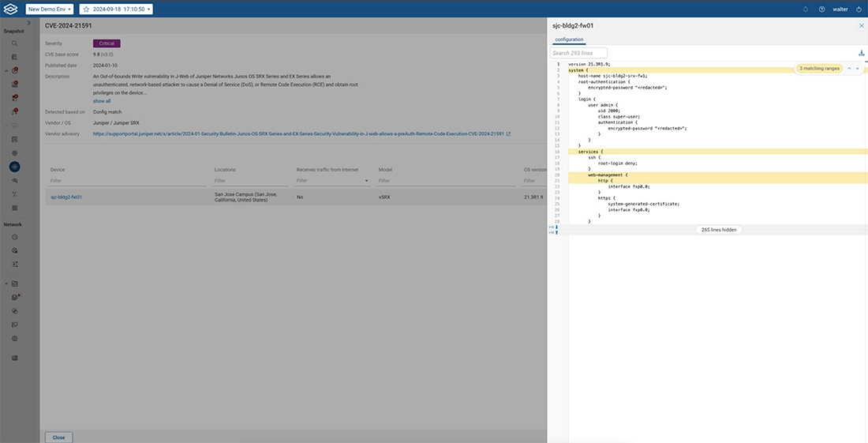Jump to the previous matching range

(x=849, y=69)
